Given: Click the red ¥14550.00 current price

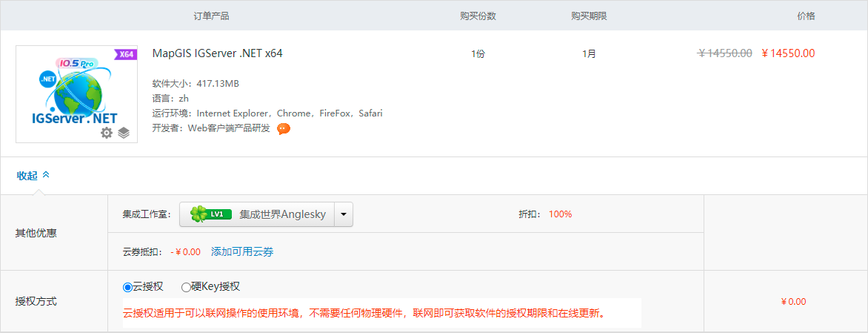Looking at the screenshot, I should coord(788,53).
